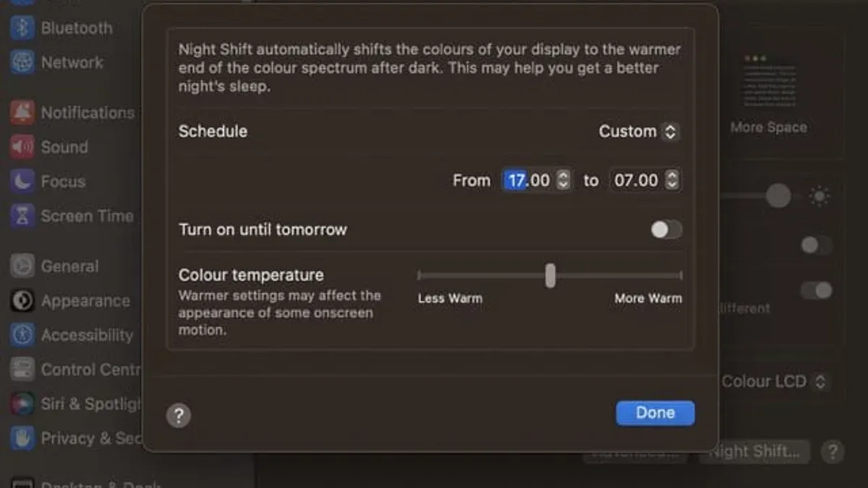Select Notifications in the sidebar
868x488 pixels.
pyautogui.click(x=88, y=113)
